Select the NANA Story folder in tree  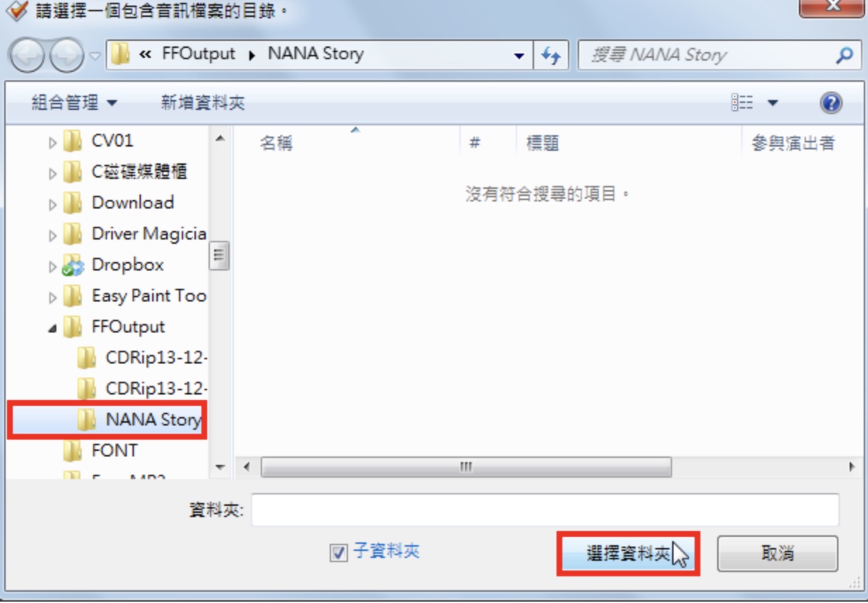point(106,420)
